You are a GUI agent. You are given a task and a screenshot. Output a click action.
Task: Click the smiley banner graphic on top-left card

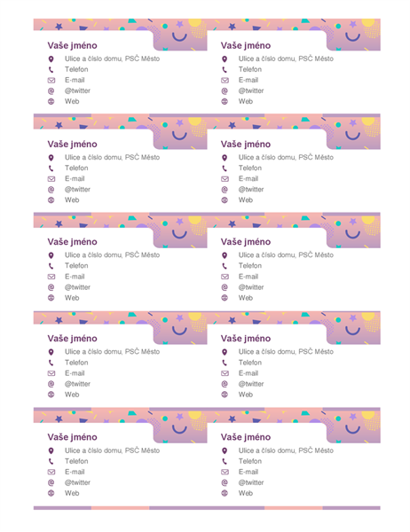click(x=180, y=35)
